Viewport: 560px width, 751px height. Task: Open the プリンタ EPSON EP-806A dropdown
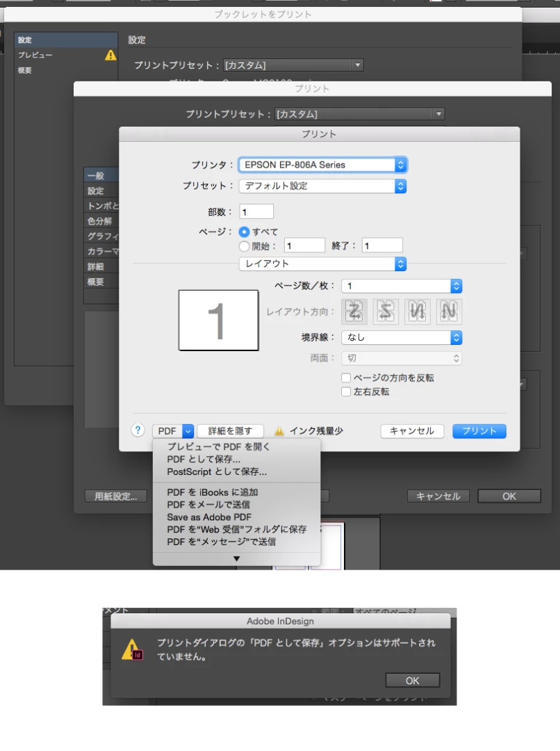coord(323,165)
